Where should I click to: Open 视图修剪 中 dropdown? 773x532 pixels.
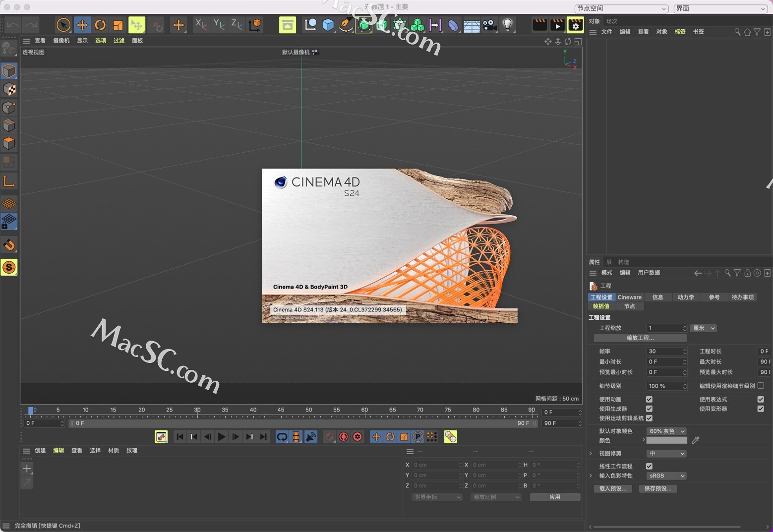point(666,453)
